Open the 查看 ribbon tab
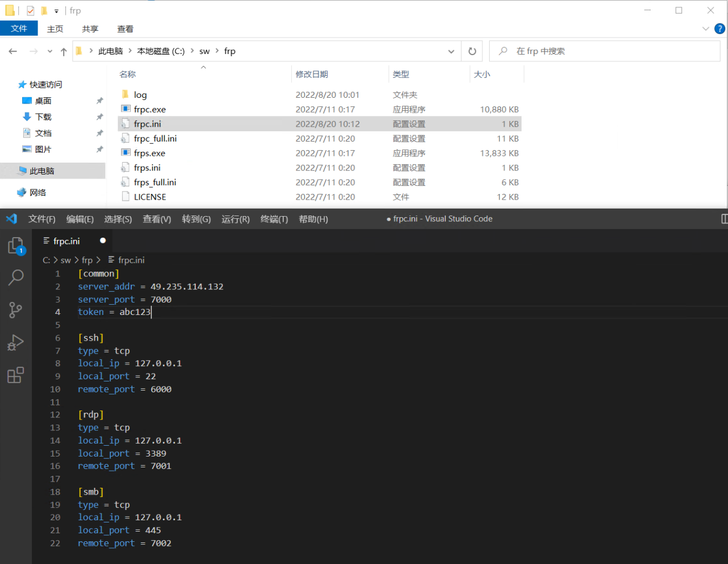Screen dimensions: 728x564 pyautogui.click(x=125, y=29)
